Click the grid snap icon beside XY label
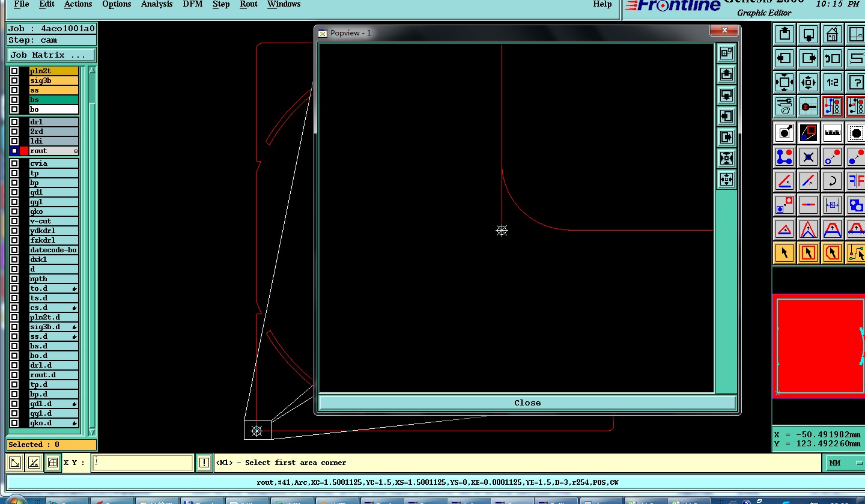This screenshot has height=504, width=865. coord(53,463)
